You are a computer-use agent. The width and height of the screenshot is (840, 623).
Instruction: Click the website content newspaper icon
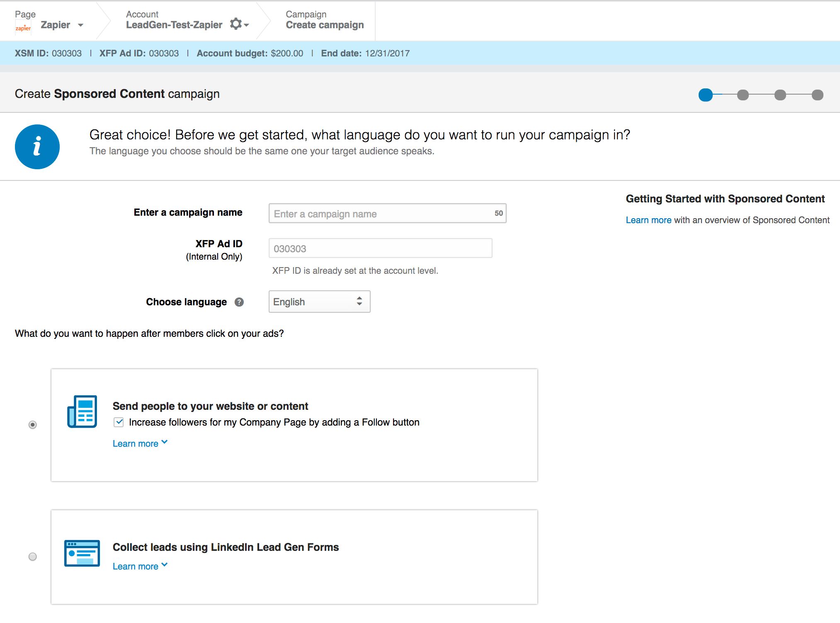(x=82, y=411)
